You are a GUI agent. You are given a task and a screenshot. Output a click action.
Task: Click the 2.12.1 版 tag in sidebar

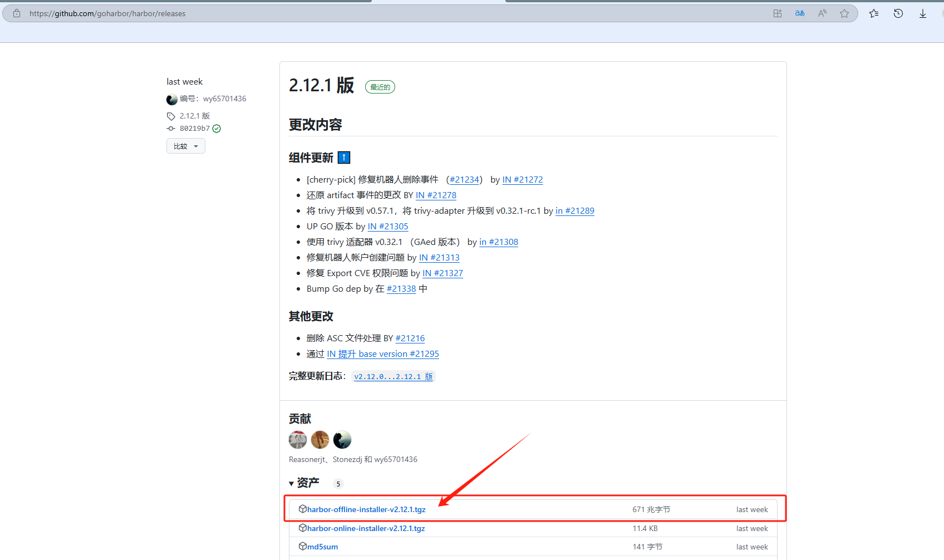[x=195, y=116]
